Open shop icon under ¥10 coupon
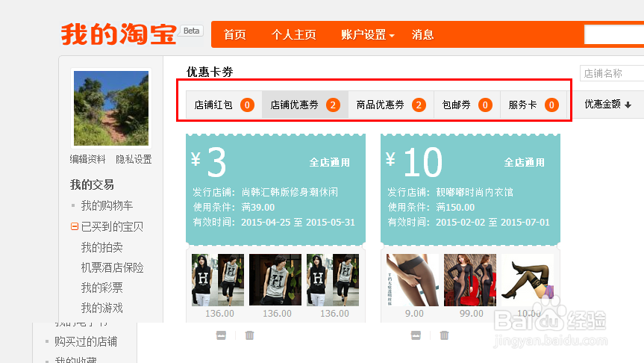 (416, 335)
